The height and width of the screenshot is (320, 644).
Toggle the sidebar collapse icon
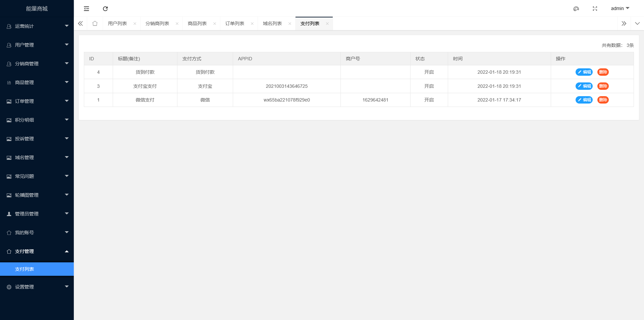87,9
